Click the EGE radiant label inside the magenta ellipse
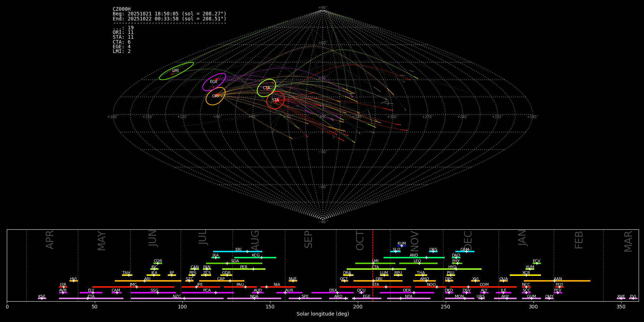This screenshot has width=644, height=322. pos(214,82)
